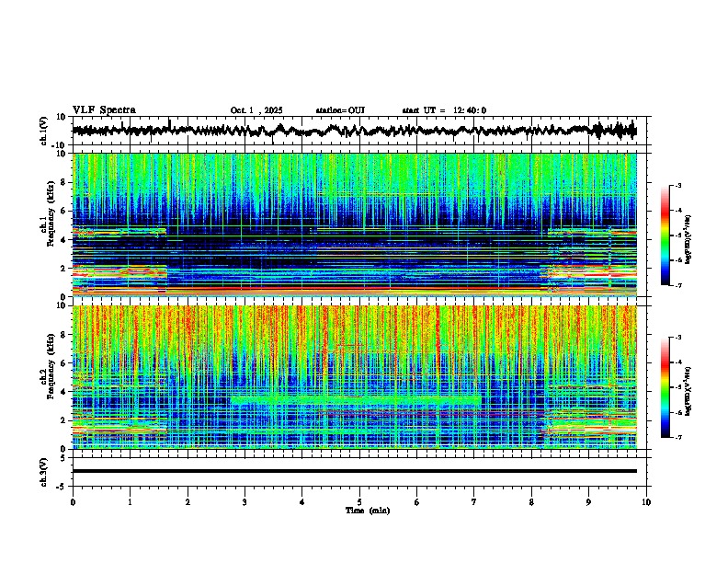Click the ch.1 color bar "log(PSD)" label

(688, 239)
